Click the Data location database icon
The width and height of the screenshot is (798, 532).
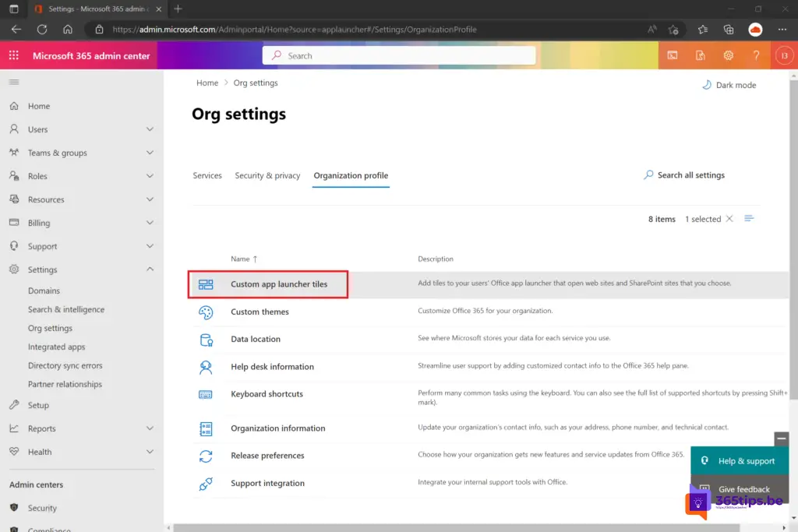(x=206, y=340)
